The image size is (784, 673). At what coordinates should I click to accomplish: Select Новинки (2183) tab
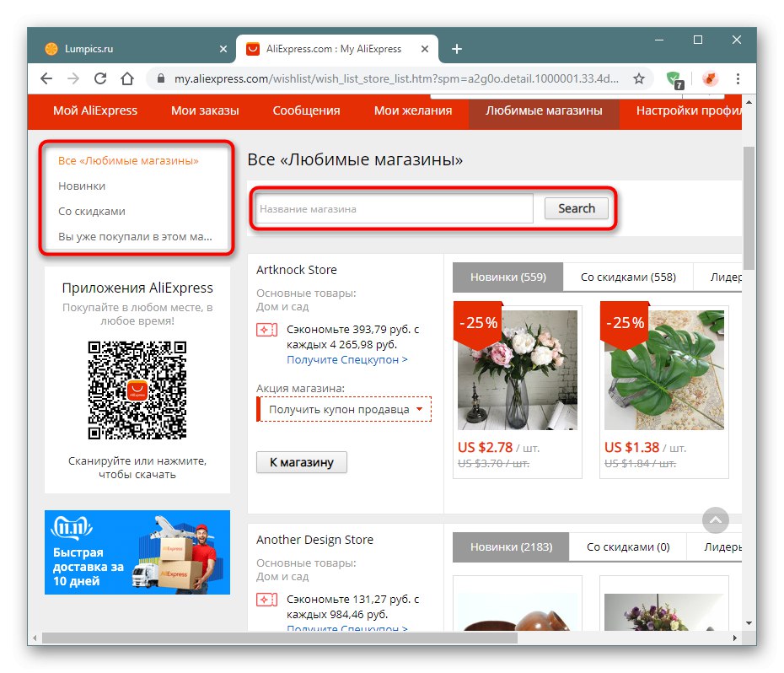pos(511,546)
